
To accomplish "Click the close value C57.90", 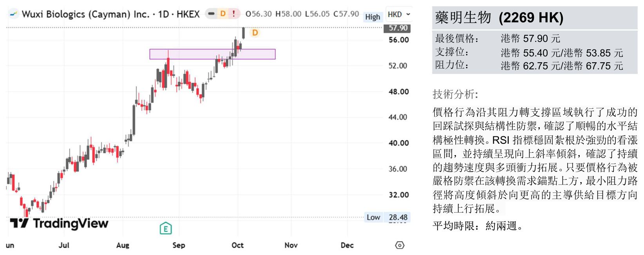I will [346, 14].
